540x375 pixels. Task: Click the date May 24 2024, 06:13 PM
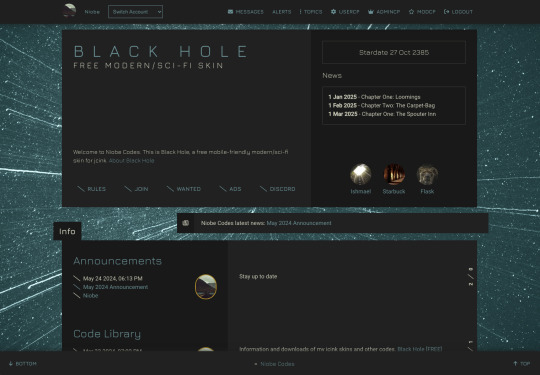[x=113, y=279]
